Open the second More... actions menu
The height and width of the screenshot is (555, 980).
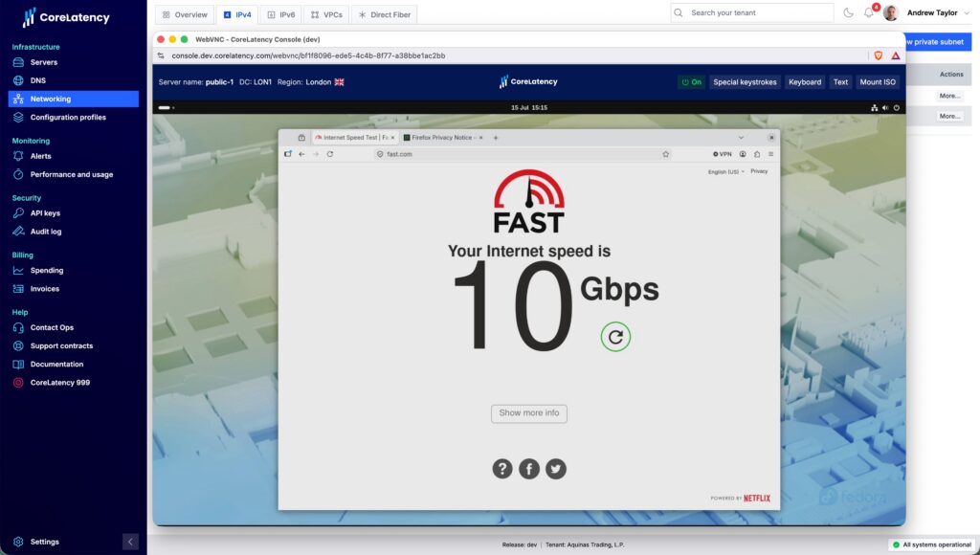click(949, 116)
